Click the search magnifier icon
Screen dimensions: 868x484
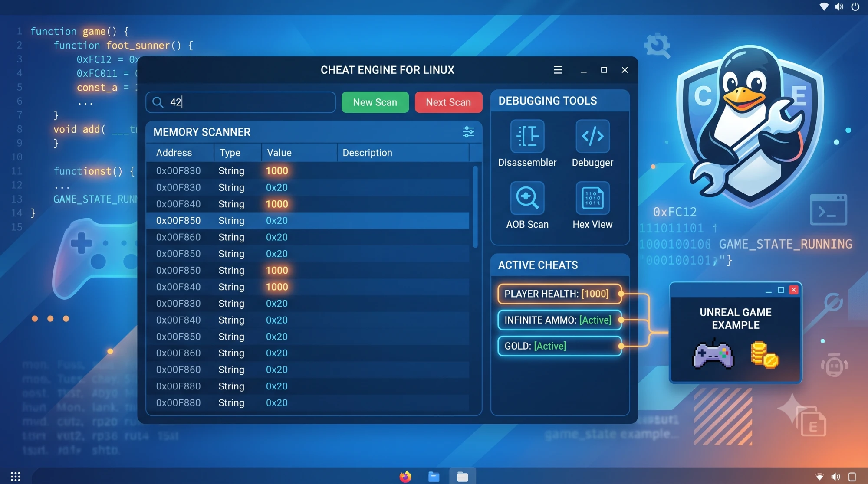(x=158, y=102)
